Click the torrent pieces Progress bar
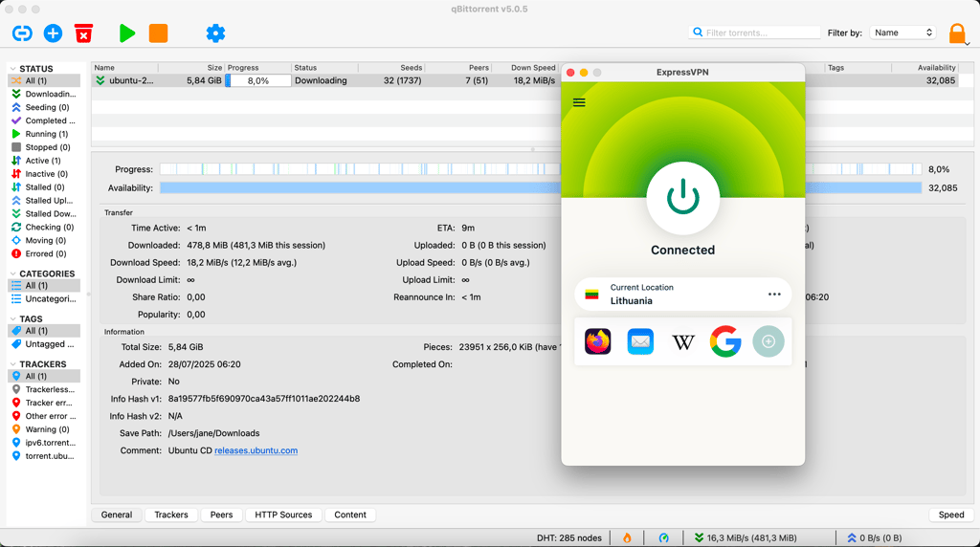Viewport: 980px width, 547px height. point(360,169)
